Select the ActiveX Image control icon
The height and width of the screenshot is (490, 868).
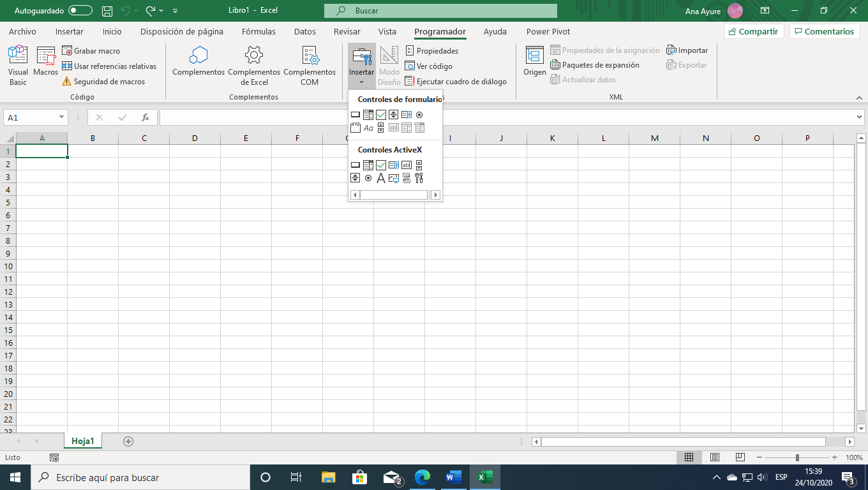(x=394, y=178)
